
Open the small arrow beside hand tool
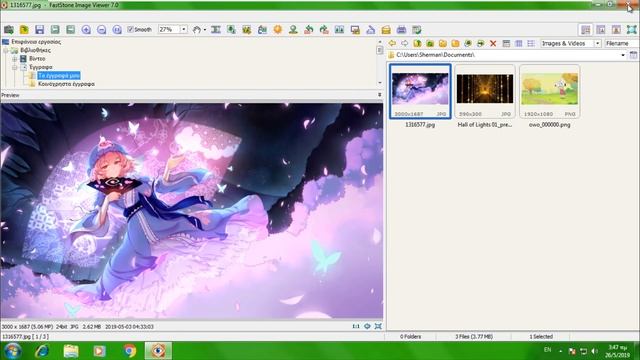coord(204,30)
